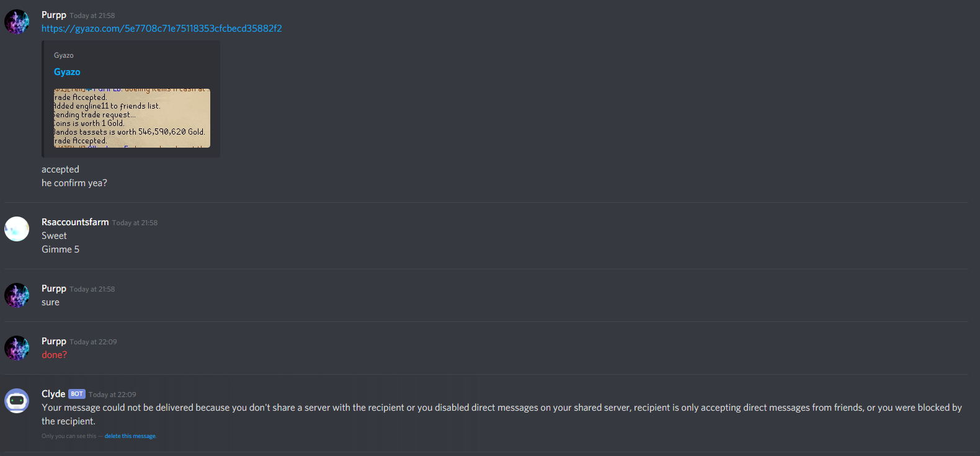Click Purpp's avatar next to 'sure'
Image resolution: width=980 pixels, height=456 pixels.
click(17, 295)
